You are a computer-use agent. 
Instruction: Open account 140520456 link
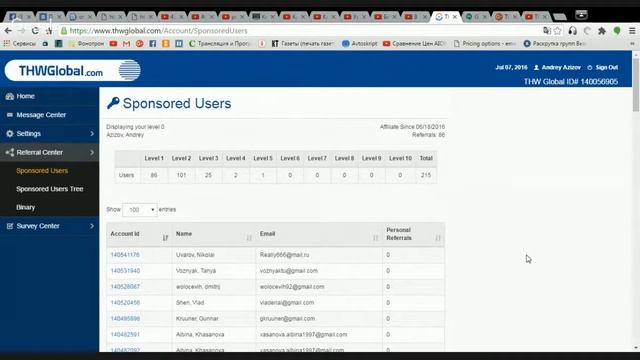(125, 302)
